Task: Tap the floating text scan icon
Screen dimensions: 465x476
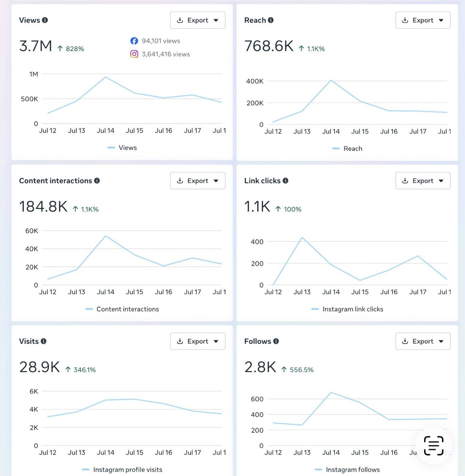Action: pos(434,446)
